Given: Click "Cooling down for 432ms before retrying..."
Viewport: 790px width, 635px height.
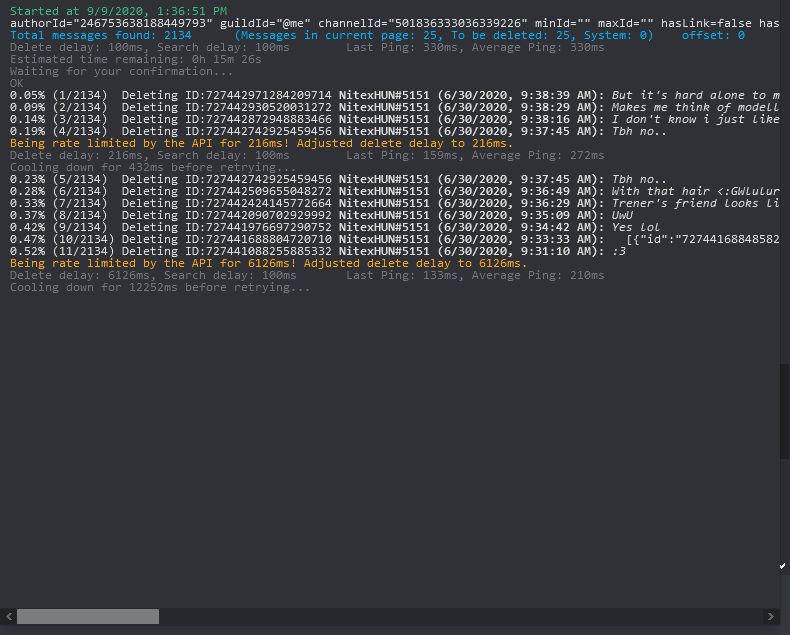Looking at the screenshot, I should coord(153,167).
